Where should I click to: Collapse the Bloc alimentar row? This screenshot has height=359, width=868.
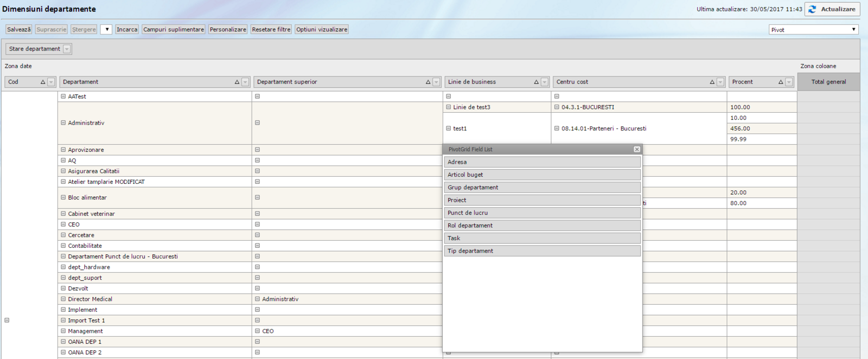[x=63, y=197]
